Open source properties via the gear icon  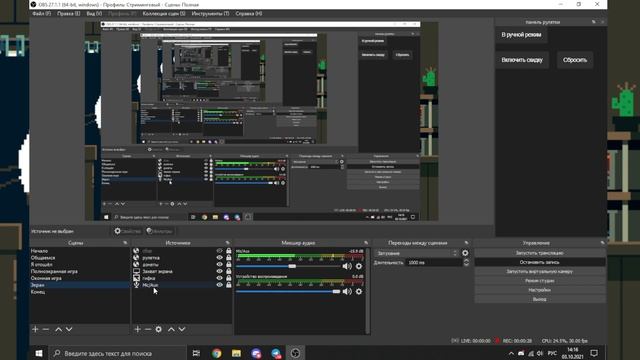point(158,329)
